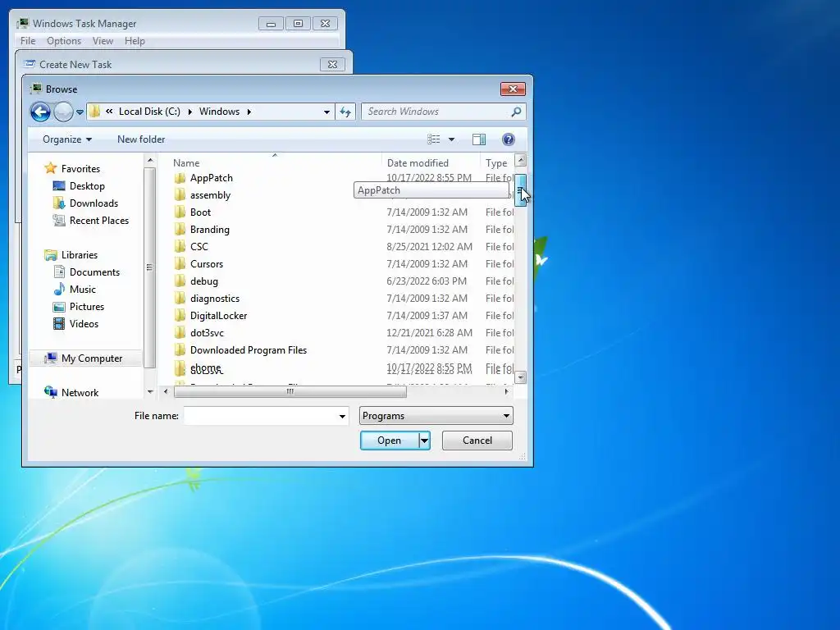The image size is (840, 630).
Task: Select Favorites star in navigation pane
Action: 50,168
